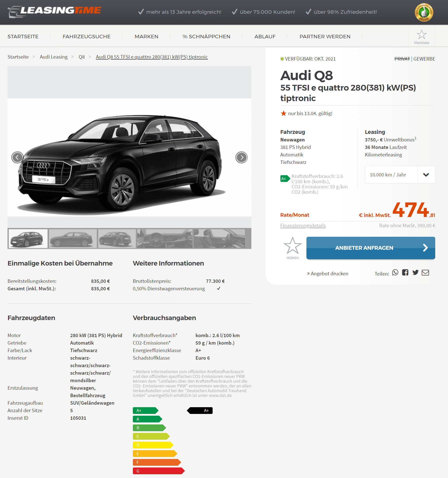This screenshot has width=448, height=478.
Task: Click the 474,81 monthly rate price
Action: click(414, 210)
